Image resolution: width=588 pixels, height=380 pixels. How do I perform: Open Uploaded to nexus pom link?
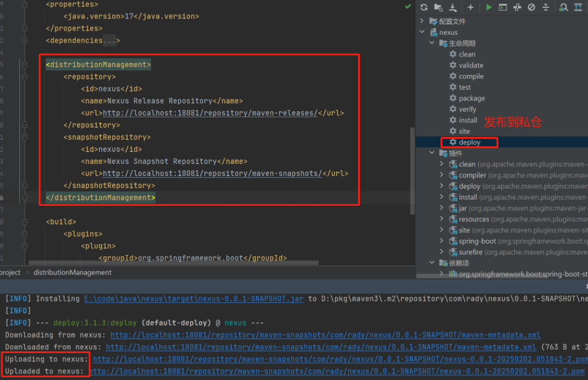338,371
